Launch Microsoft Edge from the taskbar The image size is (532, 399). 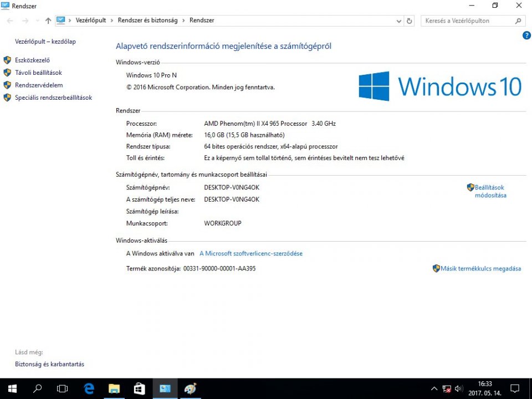(x=89, y=389)
